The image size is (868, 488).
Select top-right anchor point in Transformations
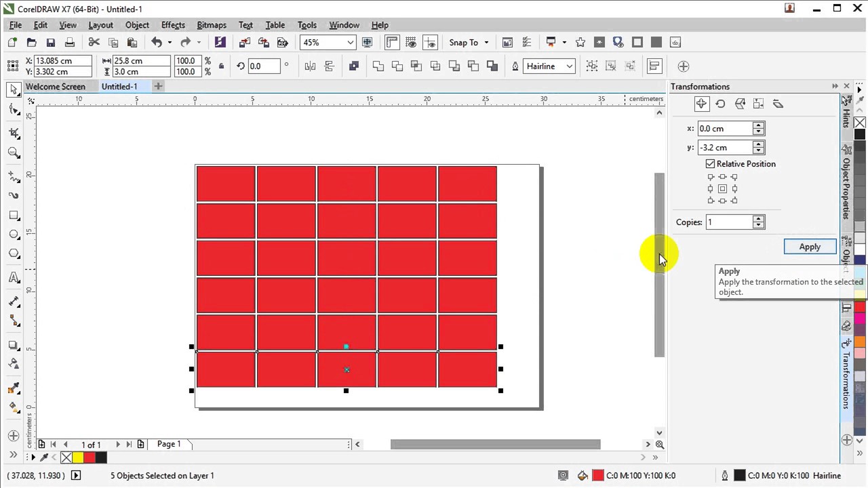[734, 177]
